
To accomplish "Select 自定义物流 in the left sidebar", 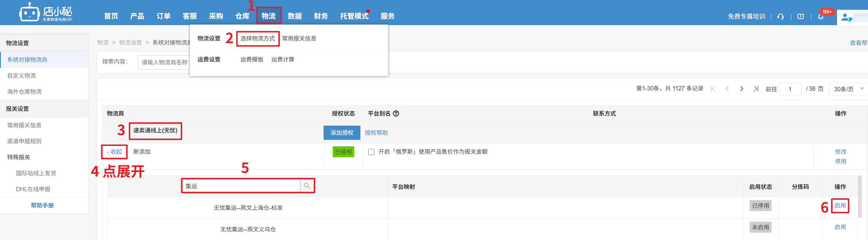I will click(x=22, y=76).
